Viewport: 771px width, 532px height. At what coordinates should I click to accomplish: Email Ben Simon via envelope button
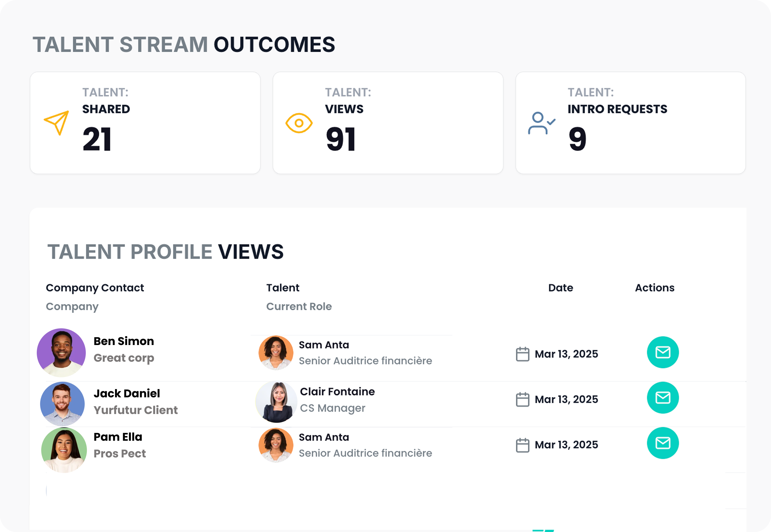(x=663, y=352)
